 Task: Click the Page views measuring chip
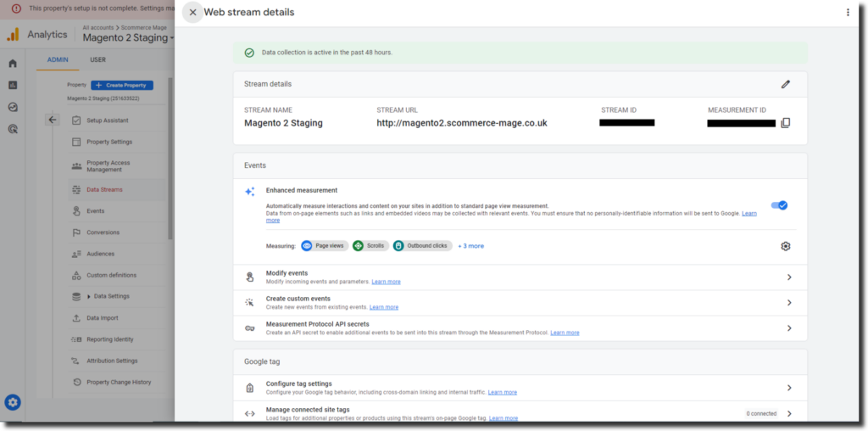pos(324,246)
